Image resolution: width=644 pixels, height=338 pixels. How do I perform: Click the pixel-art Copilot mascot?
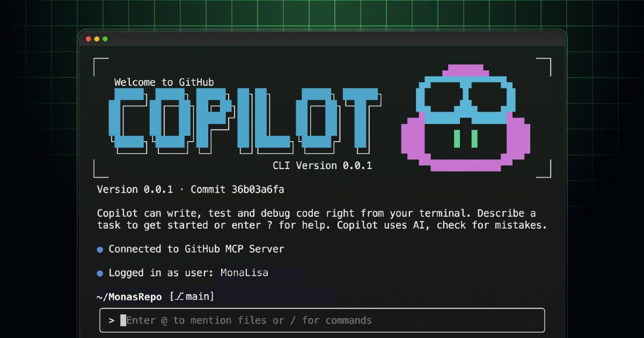tap(466, 118)
